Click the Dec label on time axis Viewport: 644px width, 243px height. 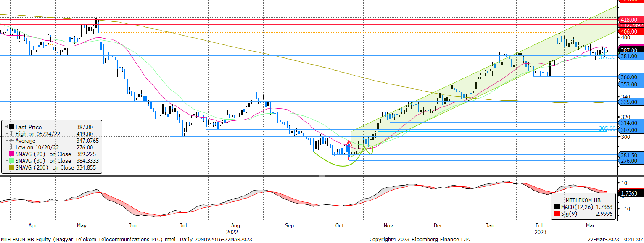pos(438,226)
